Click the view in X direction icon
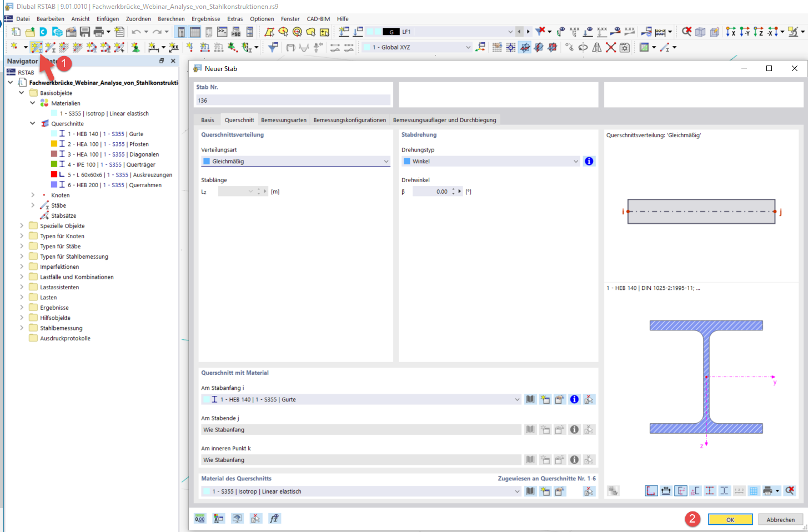Viewport: 808px width, 532px height. tap(731, 32)
